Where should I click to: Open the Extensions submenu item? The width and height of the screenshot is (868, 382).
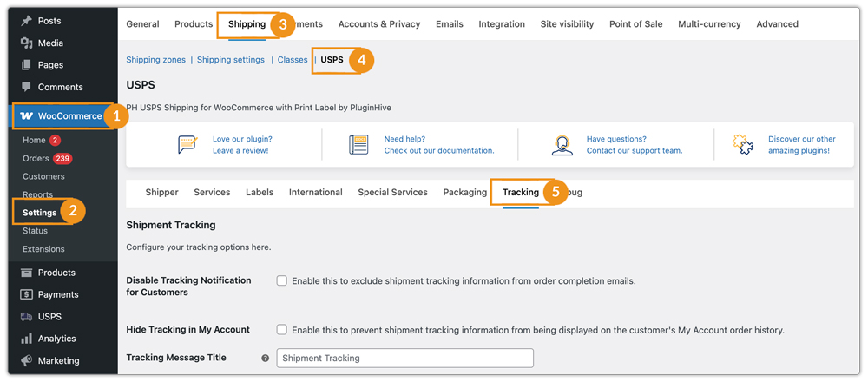pos(43,248)
